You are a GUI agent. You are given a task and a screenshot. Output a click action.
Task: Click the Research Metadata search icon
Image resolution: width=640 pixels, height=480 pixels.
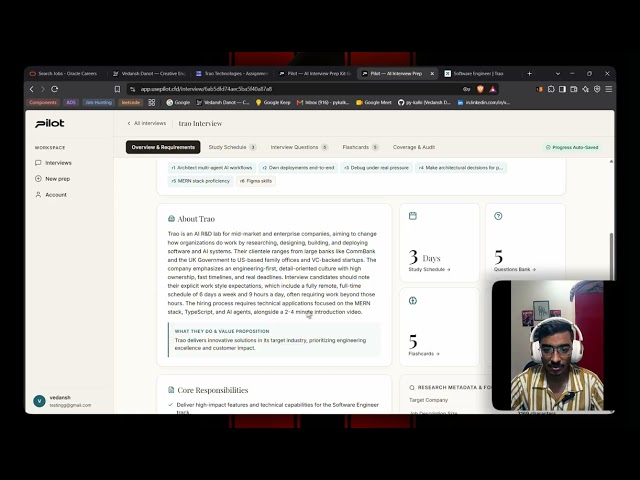(412, 387)
